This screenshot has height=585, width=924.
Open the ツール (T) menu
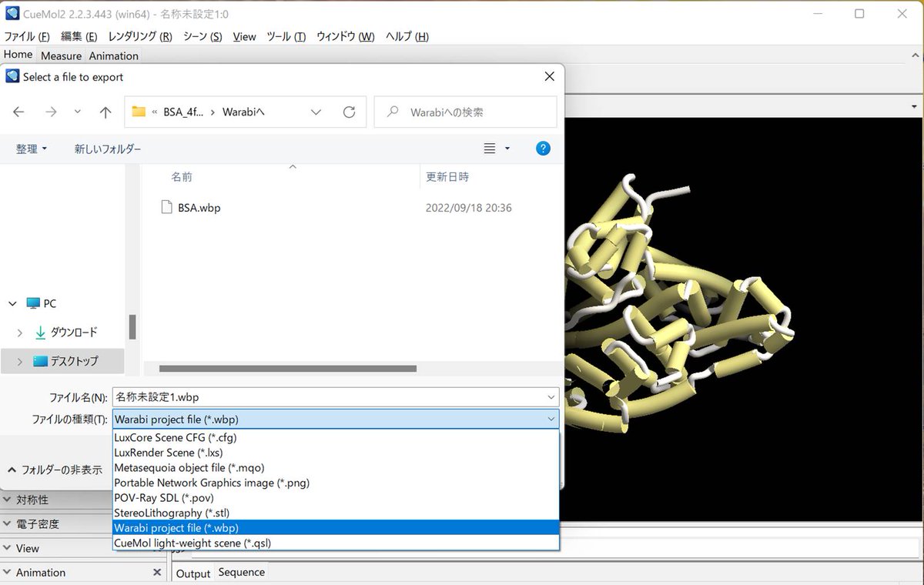click(286, 36)
